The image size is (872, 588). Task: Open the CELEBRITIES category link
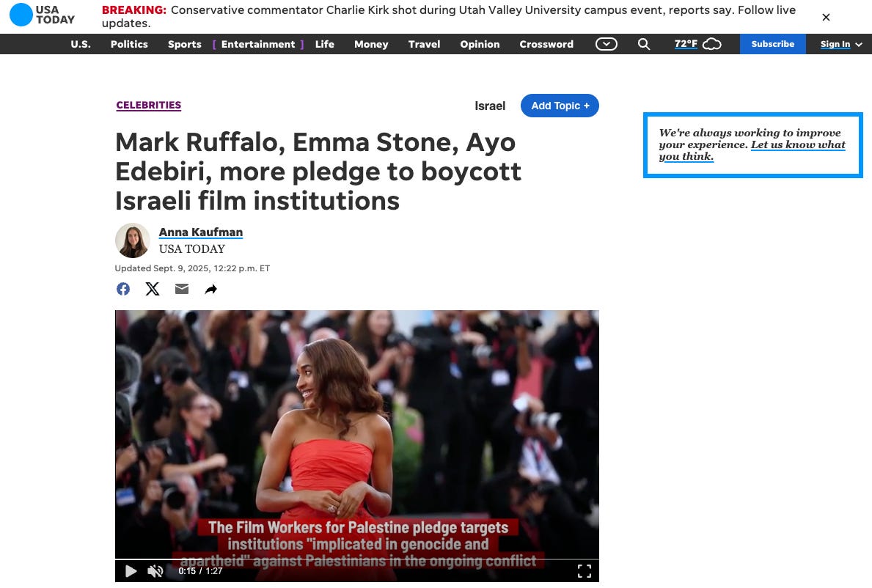coord(148,105)
